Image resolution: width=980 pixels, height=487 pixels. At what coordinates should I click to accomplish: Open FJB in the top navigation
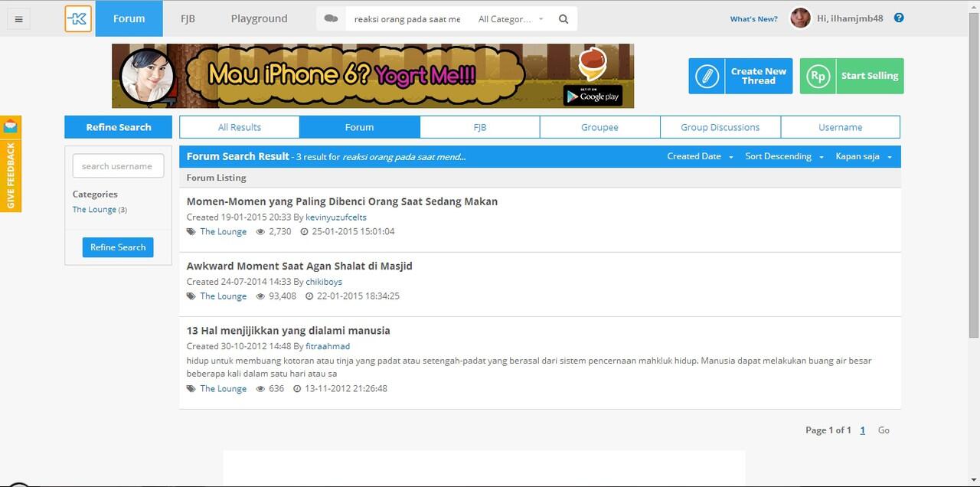188,18
